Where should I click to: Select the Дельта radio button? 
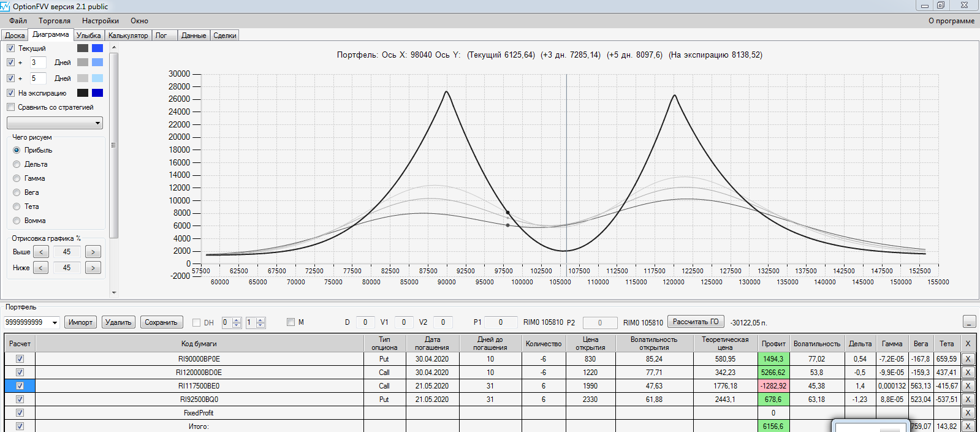(17, 164)
